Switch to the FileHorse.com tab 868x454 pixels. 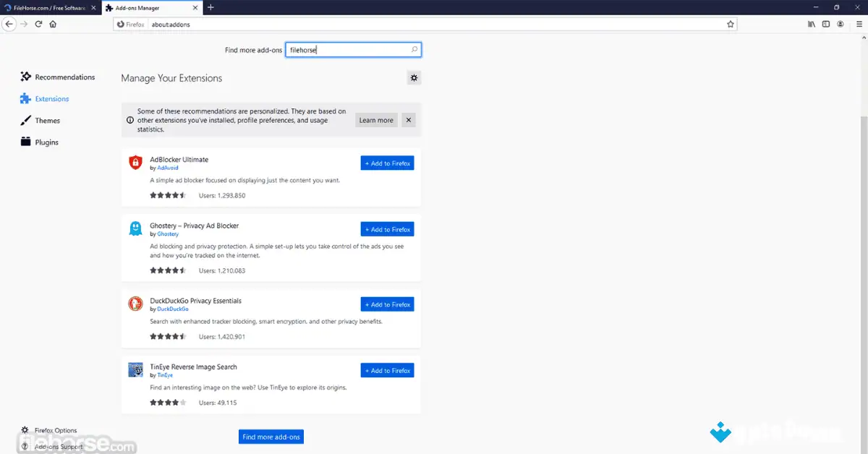(47, 8)
